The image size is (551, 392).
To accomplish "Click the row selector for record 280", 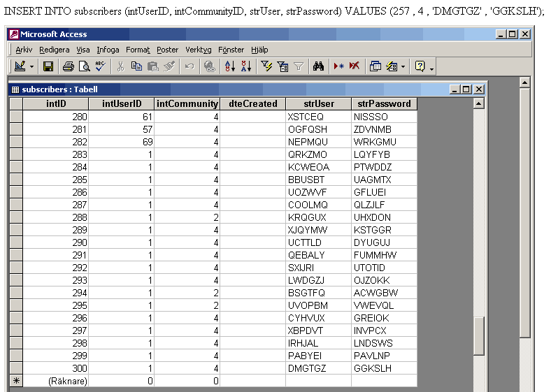I will click(16, 117).
